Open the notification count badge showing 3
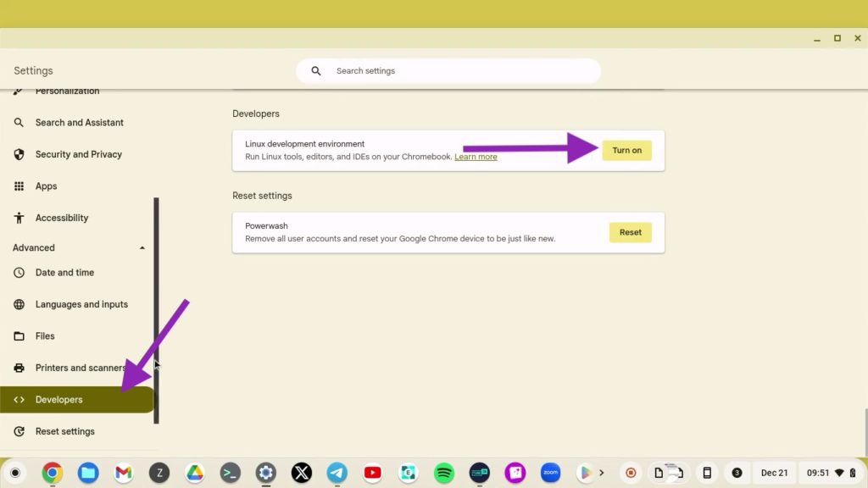The image size is (868, 488). (x=737, y=473)
